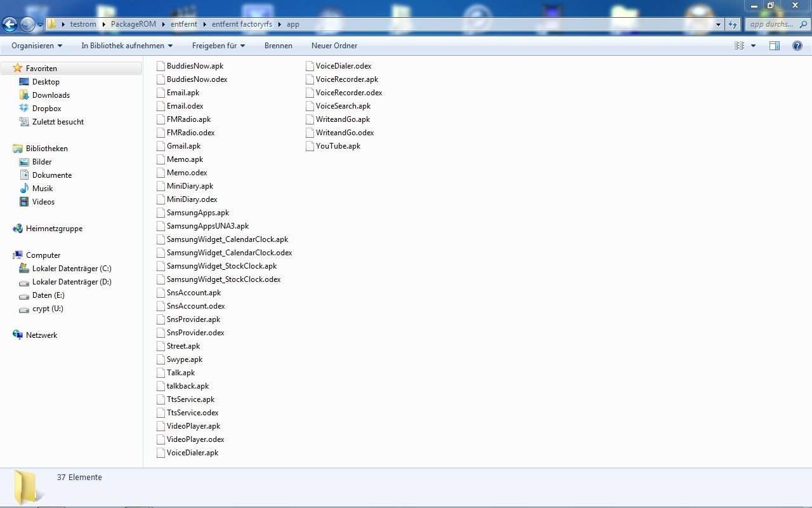Select the file name 'SamsungWidget_CalendarClock.odex'

coord(230,253)
